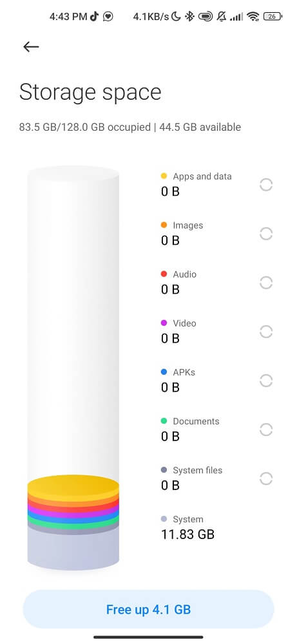Open the APKs storage category
The height and width of the screenshot is (644, 297).
(217, 381)
